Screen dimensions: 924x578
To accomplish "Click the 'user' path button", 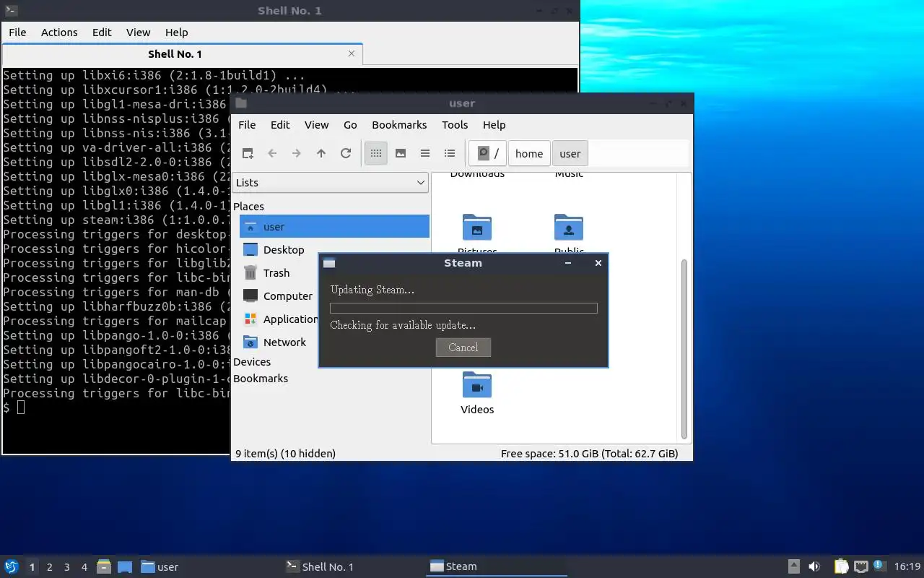I will (570, 153).
